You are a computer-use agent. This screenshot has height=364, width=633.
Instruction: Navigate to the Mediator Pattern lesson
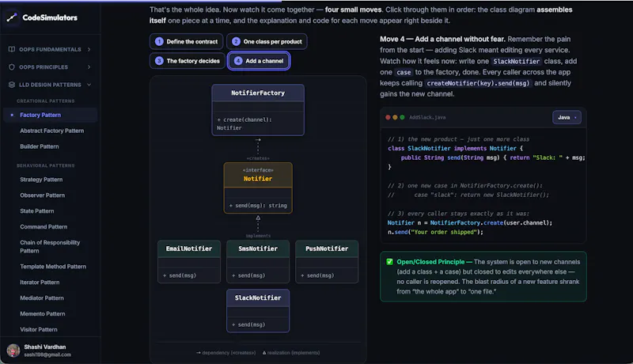coord(42,298)
